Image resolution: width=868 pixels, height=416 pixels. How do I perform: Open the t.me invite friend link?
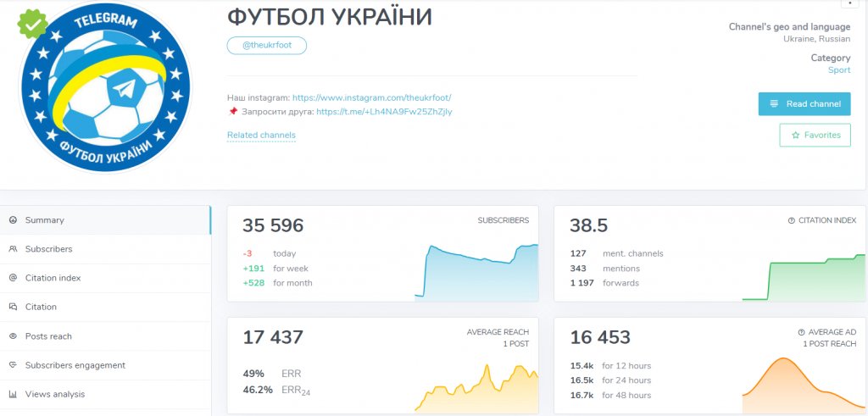click(x=384, y=112)
